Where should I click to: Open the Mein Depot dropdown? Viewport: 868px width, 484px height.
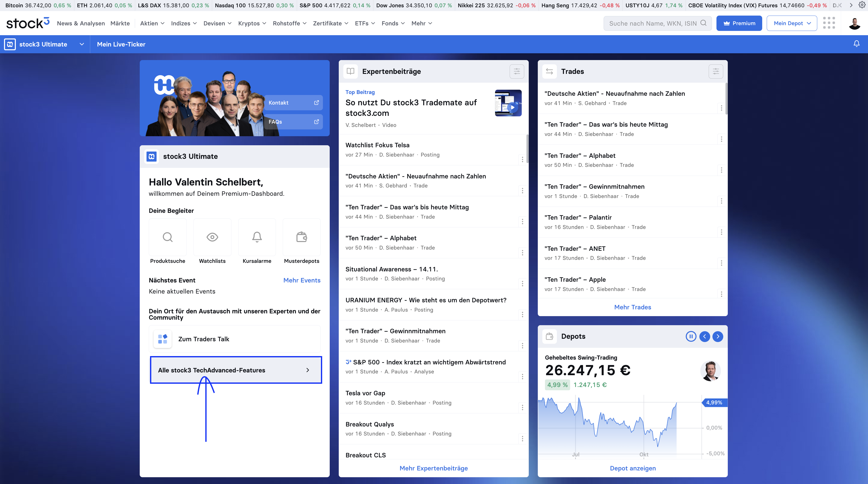tap(792, 23)
